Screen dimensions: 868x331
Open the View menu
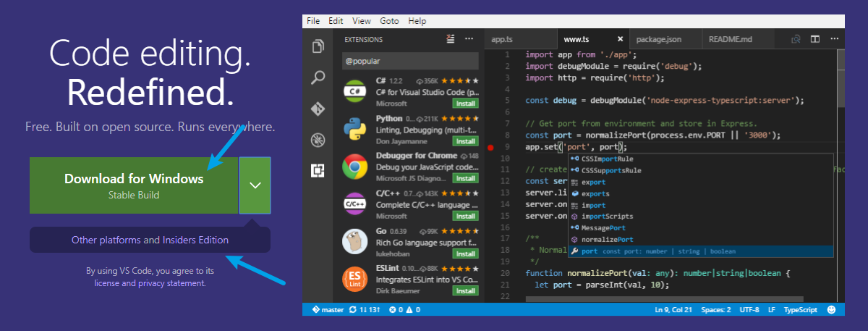tap(362, 21)
